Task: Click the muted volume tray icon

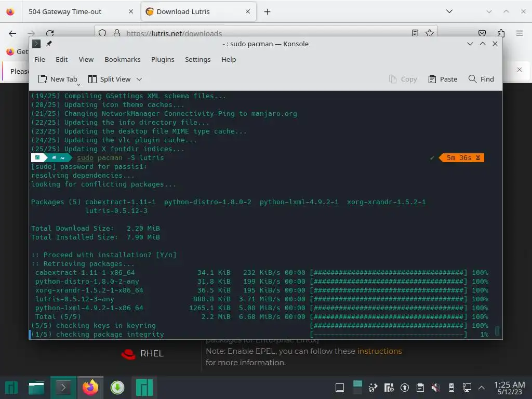Action: pyautogui.click(x=436, y=388)
